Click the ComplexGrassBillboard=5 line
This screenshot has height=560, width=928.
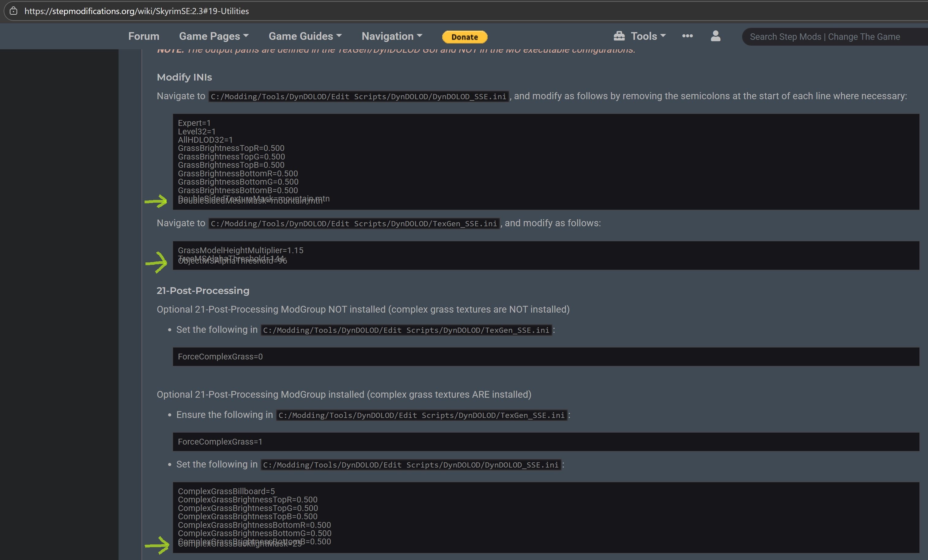click(226, 491)
